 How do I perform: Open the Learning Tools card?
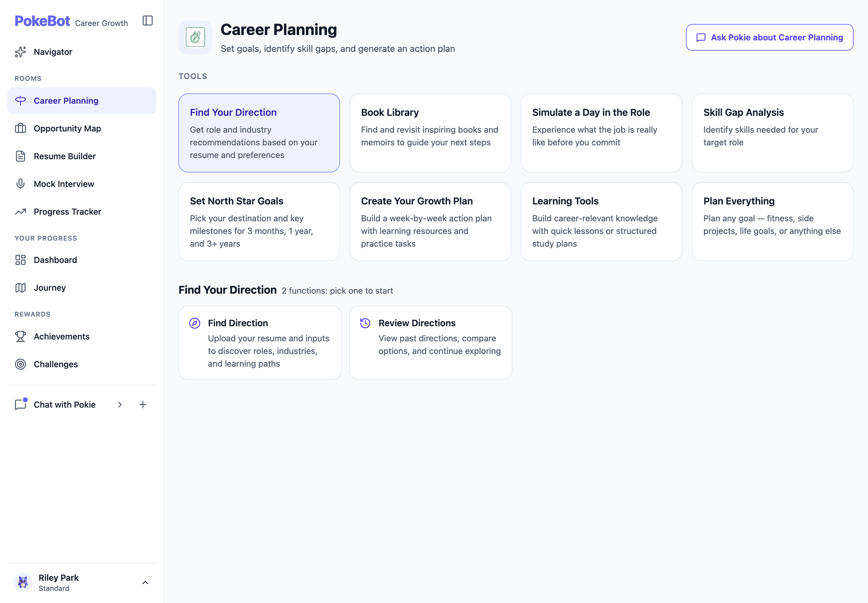(602, 221)
